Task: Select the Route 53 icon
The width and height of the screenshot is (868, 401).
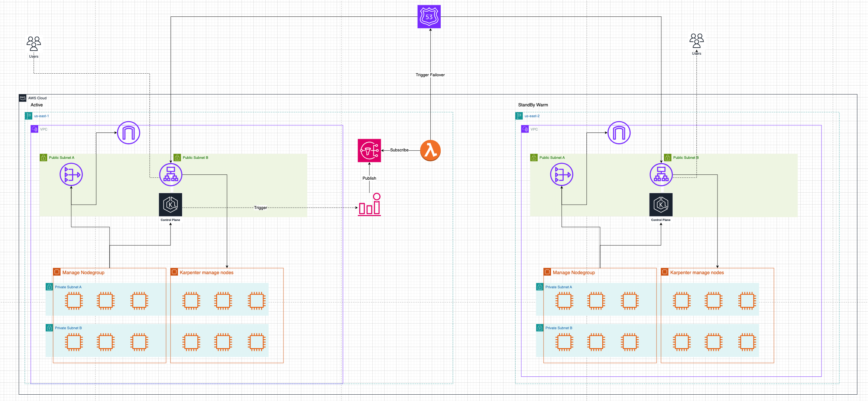Action: (429, 17)
